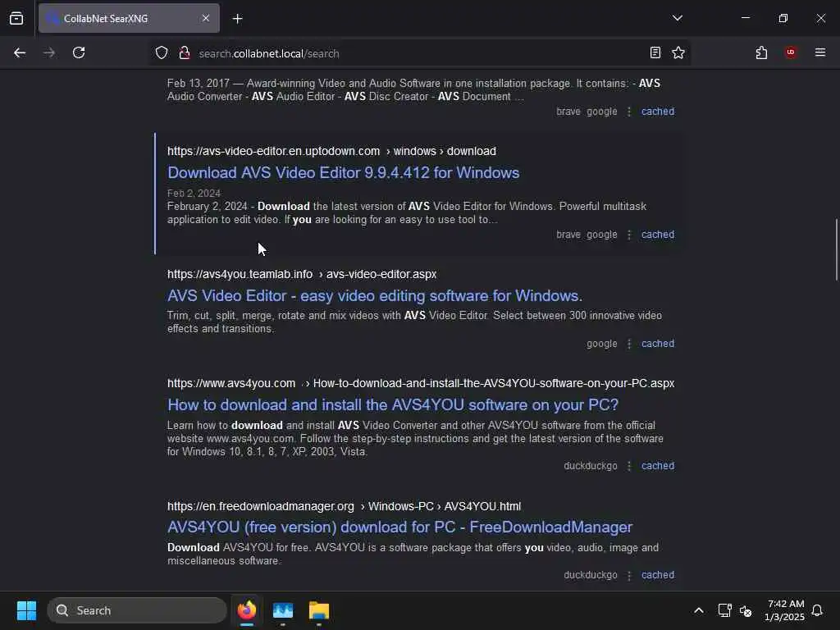Click the page vertical scrollbar thumb
This screenshot has width=840, height=630.
tap(836, 249)
